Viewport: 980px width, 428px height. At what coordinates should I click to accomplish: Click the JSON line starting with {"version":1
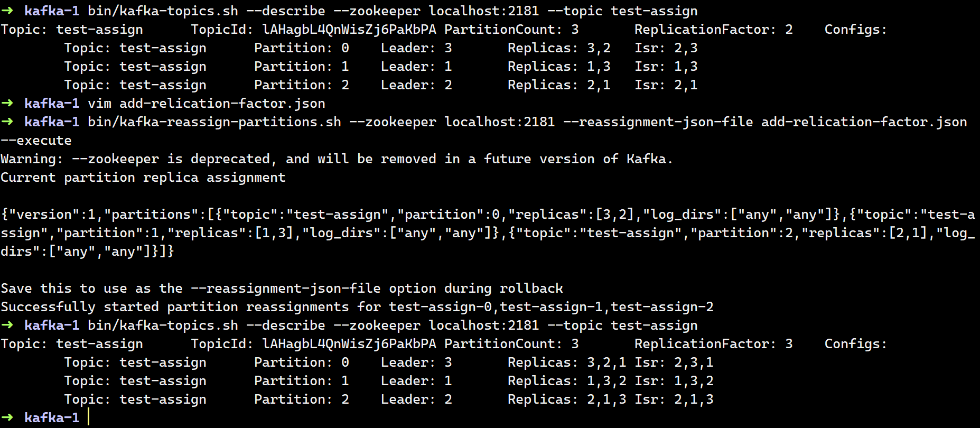click(488, 215)
